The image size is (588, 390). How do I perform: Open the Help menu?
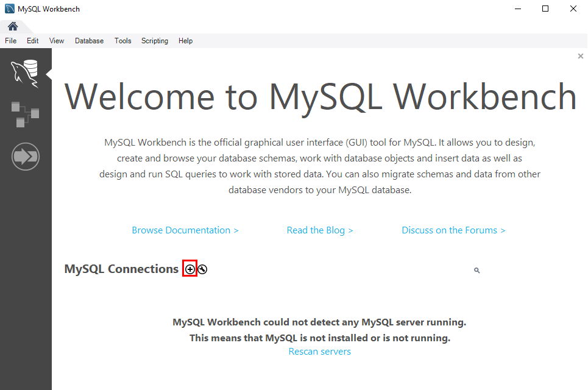point(186,41)
